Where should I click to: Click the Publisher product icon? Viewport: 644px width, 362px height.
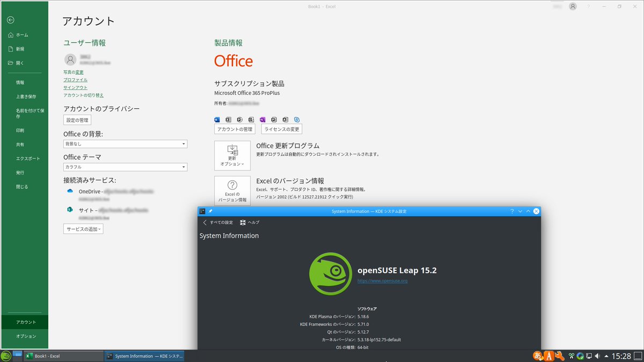pyautogui.click(x=274, y=119)
